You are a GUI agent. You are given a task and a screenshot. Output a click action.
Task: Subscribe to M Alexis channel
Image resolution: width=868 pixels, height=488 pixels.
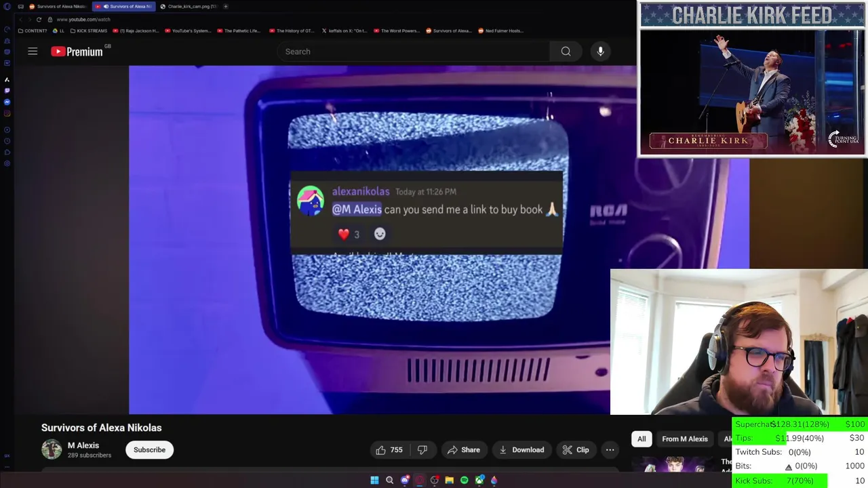pos(149,450)
